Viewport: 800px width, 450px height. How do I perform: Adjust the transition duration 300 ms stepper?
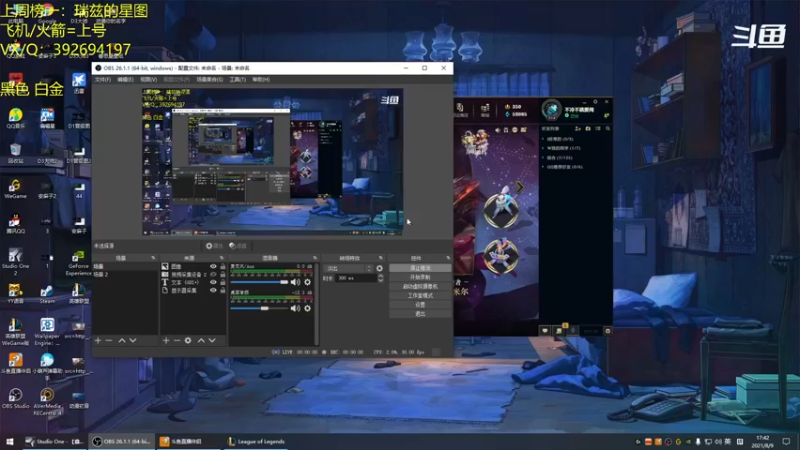pyautogui.click(x=380, y=278)
